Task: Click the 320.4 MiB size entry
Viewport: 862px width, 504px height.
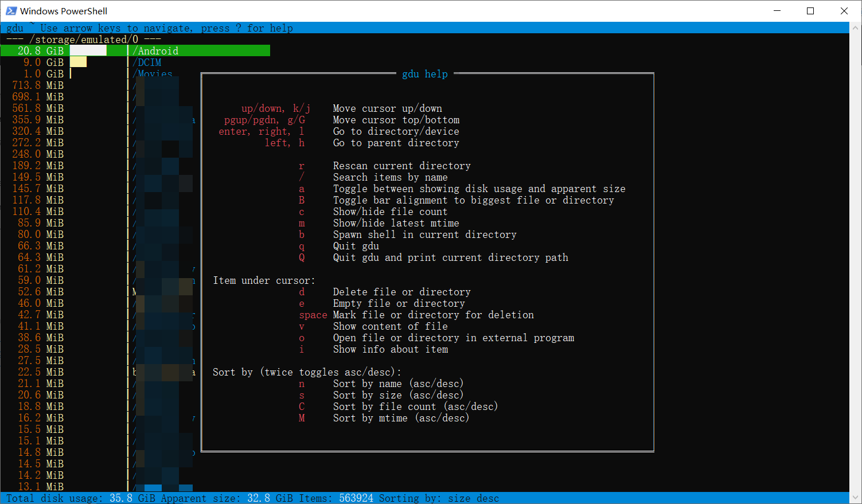Action: (38, 131)
